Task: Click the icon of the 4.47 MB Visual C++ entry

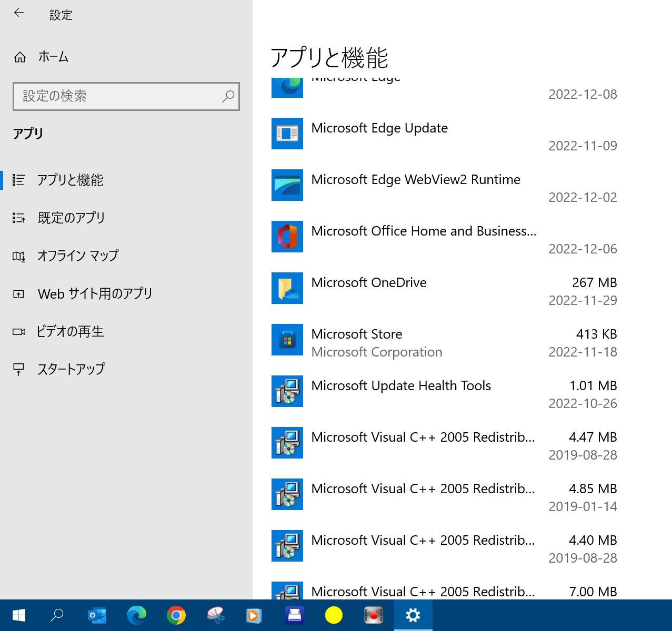Action: (x=287, y=443)
